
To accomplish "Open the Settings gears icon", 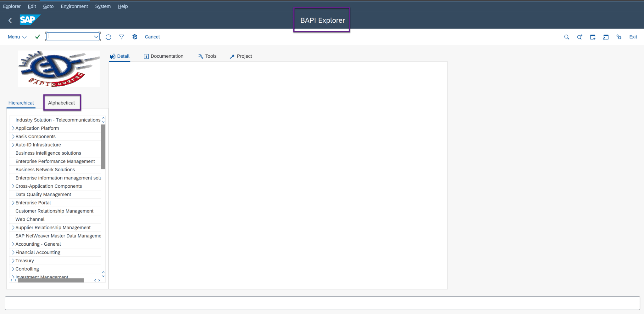I will click(619, 37).
